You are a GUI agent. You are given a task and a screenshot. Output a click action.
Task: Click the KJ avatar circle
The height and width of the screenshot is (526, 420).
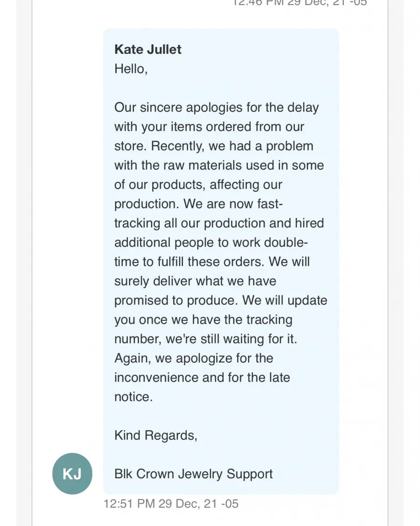click(72, 474)
